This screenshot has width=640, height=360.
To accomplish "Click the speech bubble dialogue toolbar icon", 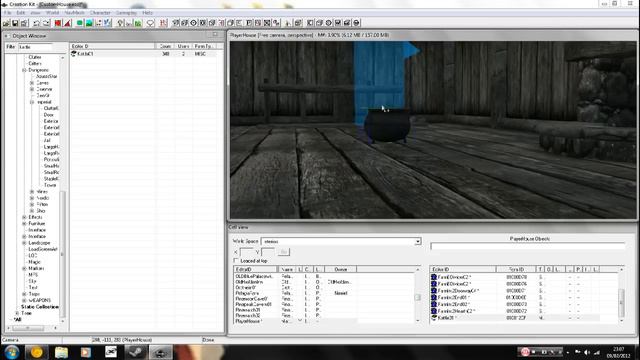I will (151, 23).
